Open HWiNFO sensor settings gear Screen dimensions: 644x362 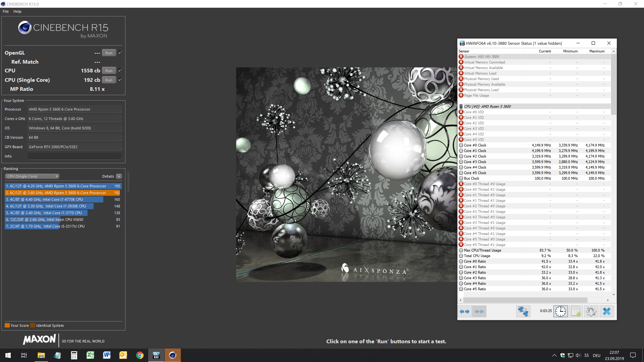pyautogui.click(x=591, y=311)
